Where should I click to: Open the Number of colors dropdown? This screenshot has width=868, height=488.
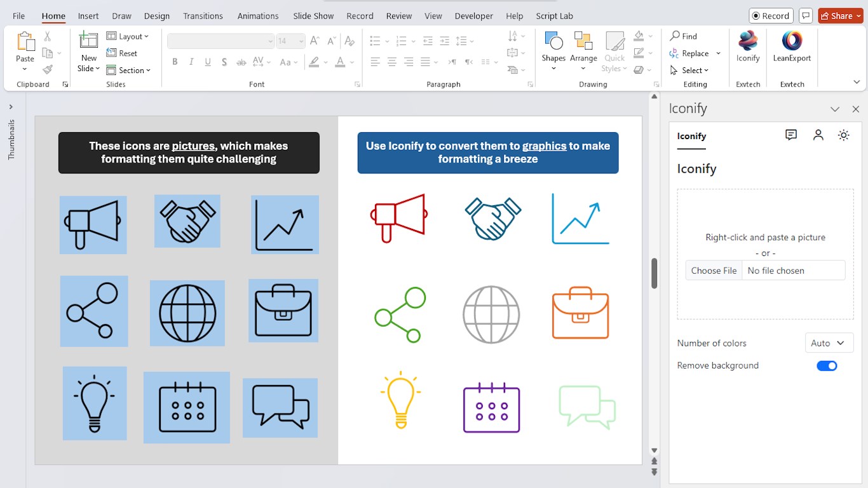829,343
